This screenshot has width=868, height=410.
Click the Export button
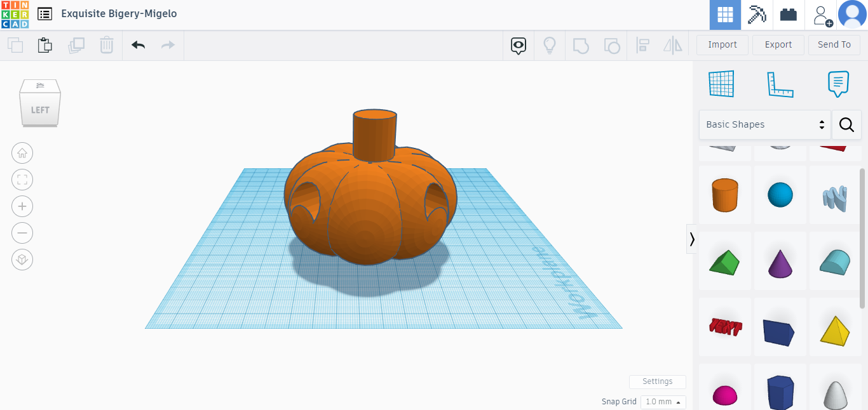click(x=778, y=44)
